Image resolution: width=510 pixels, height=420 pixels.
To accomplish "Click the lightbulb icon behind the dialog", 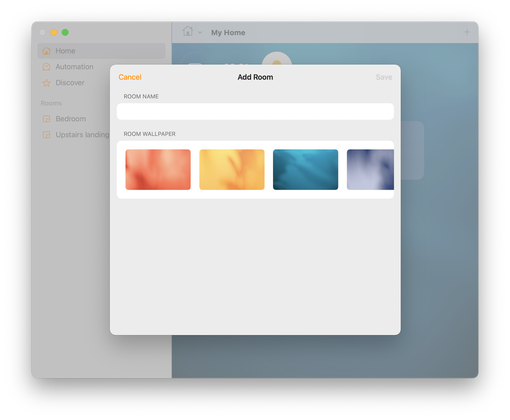I will pyautogui.click(x=277, y=59).
